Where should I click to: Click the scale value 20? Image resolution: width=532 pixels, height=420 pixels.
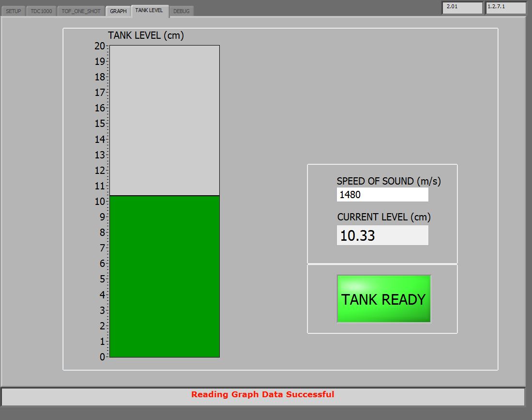[x=100, y=46]
